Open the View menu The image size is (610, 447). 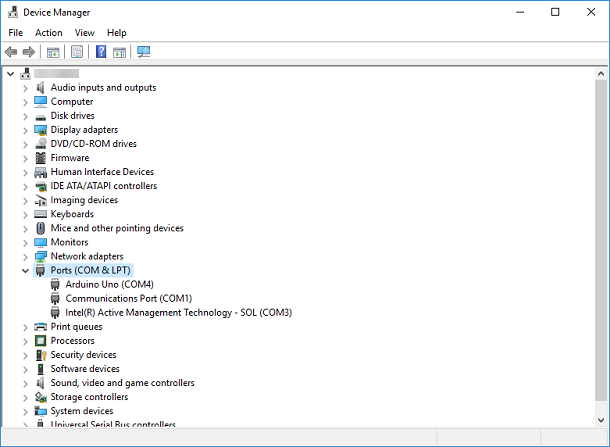[x=84, y=33]
